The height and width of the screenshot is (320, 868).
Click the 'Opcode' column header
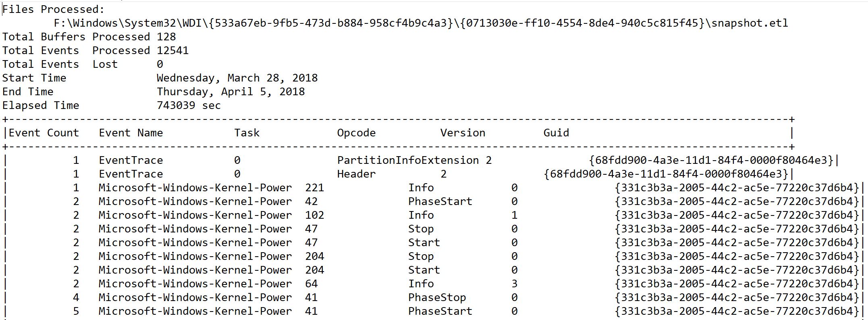(x=356, y=133)
